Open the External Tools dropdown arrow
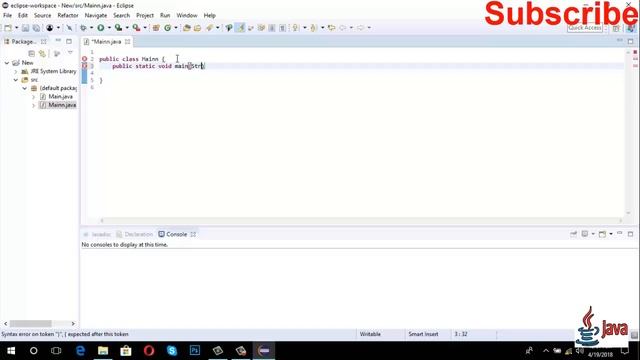 145,28
